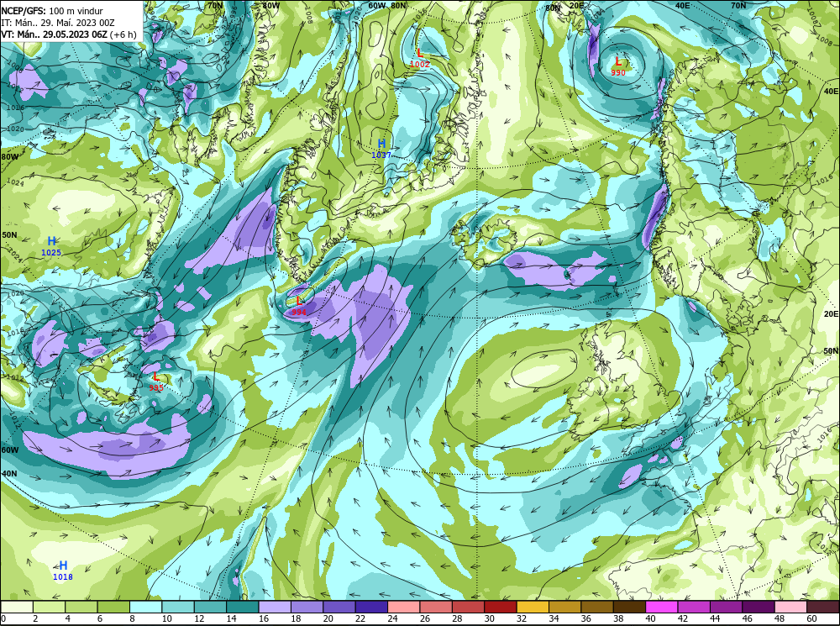Pick the 40–42 bright magenta legend swatch
The width and height of the screenshot is (840, 626).
coord(662,607)
